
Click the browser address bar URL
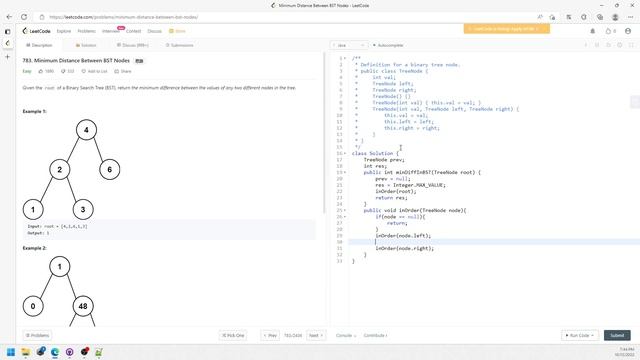[x=124, y=17]
